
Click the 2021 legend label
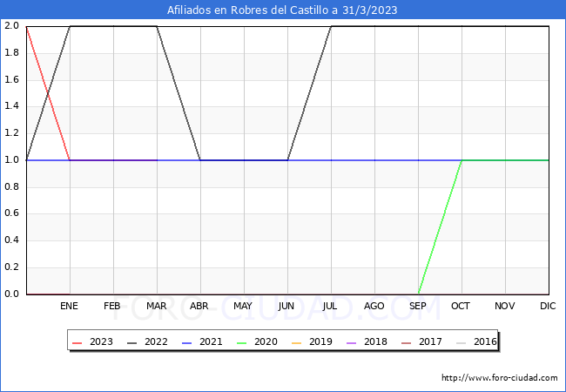click(x=211, y=341)
